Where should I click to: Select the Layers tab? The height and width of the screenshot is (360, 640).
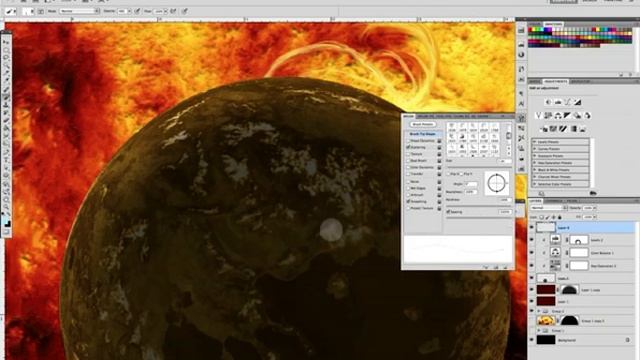coord(536,201)
